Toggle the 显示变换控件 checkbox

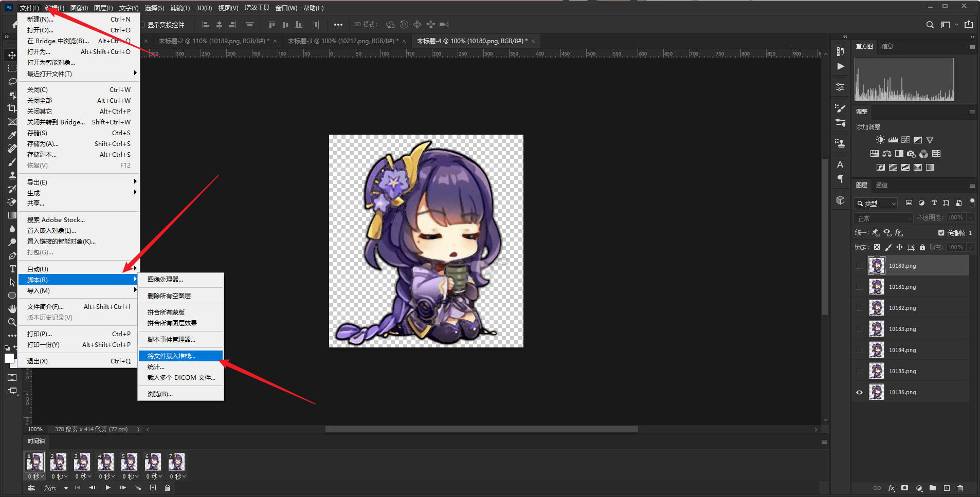142,25
